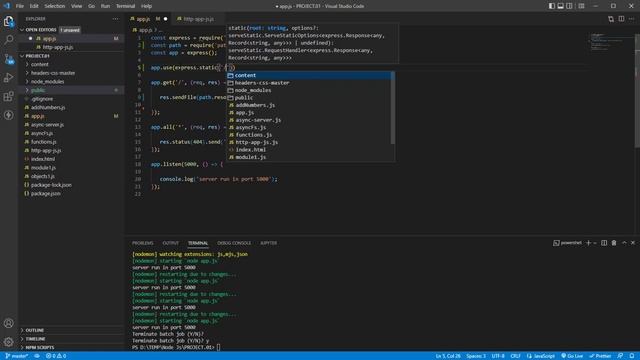Kill terminal trash icon
Screen dimensions: 640x360
coord(614,243)
